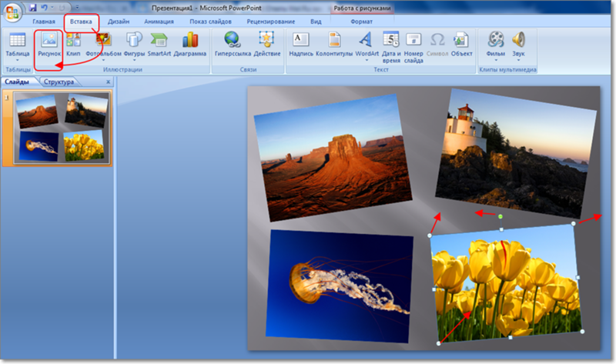Open the undo history dropdown arrow
The height and width of the screenshot is (364, 616).
click(x=52, y=8)
